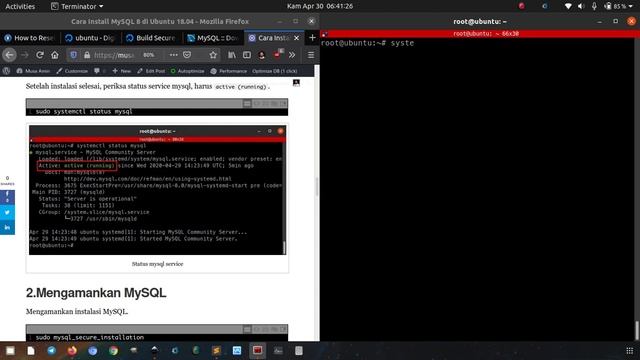Open Performance admin bar menu

pos(229,71)
